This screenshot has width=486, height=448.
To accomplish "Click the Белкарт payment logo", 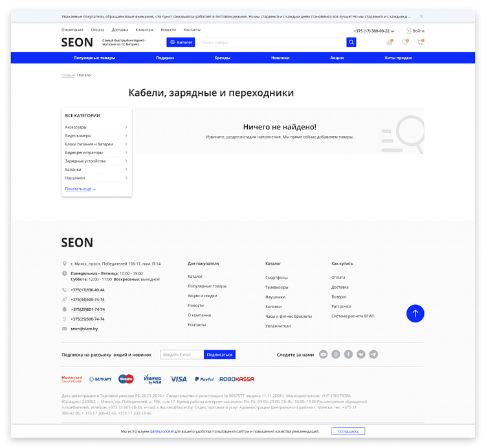I will (x=100, y=379).
